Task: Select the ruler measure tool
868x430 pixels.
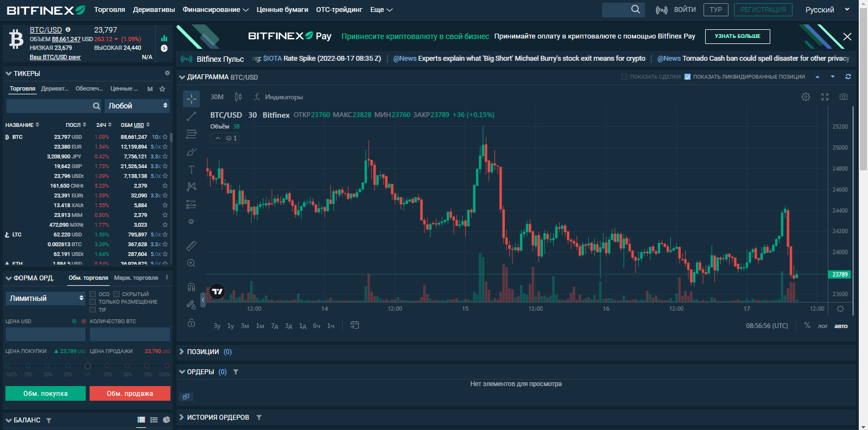Action: click(x=191, y=246)
